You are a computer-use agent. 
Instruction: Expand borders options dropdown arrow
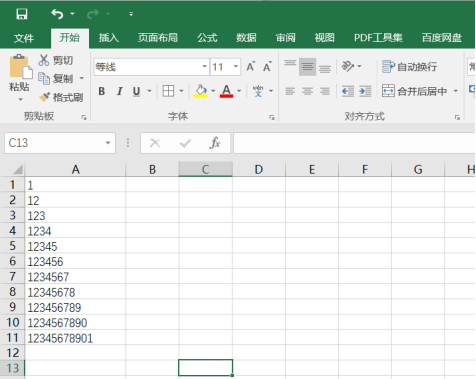coord(181,91)
